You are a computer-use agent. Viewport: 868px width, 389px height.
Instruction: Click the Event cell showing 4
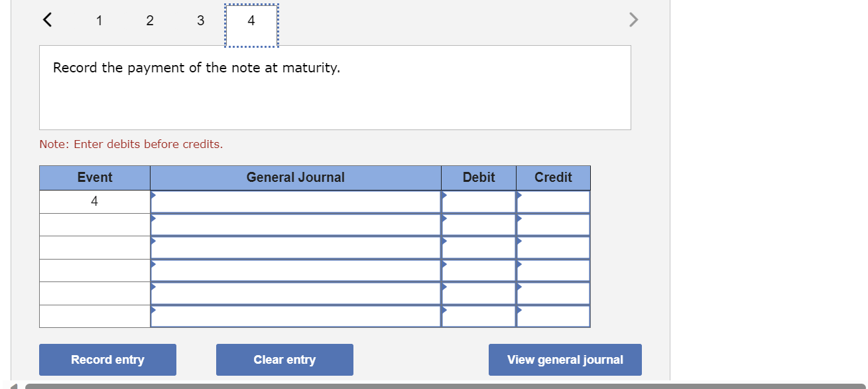(94, 200)
